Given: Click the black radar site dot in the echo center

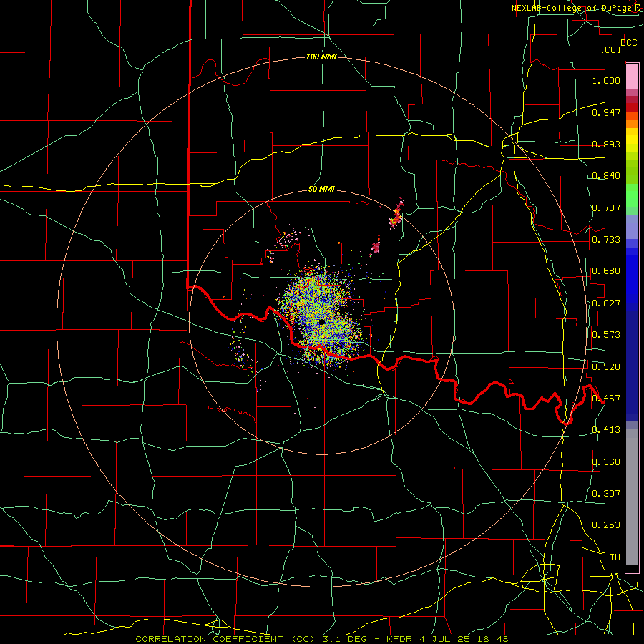Looking at the screenshot, I should click(321, 321).
